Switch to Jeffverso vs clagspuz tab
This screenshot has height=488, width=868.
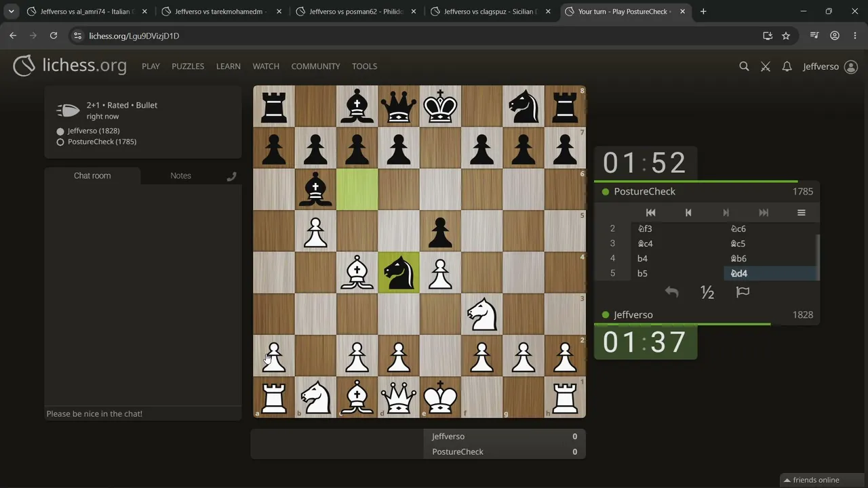click(x=490, y=12)
